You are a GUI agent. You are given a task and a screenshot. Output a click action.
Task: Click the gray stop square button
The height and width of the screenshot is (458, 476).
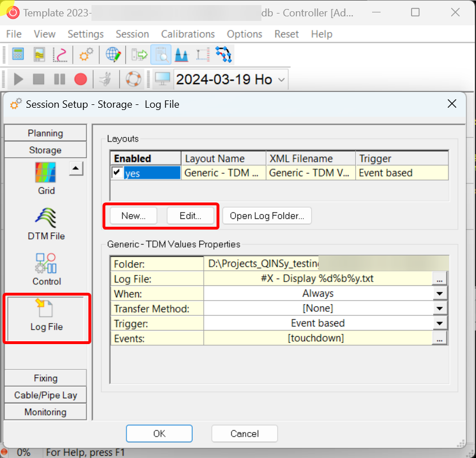click(x=38, y=79)
